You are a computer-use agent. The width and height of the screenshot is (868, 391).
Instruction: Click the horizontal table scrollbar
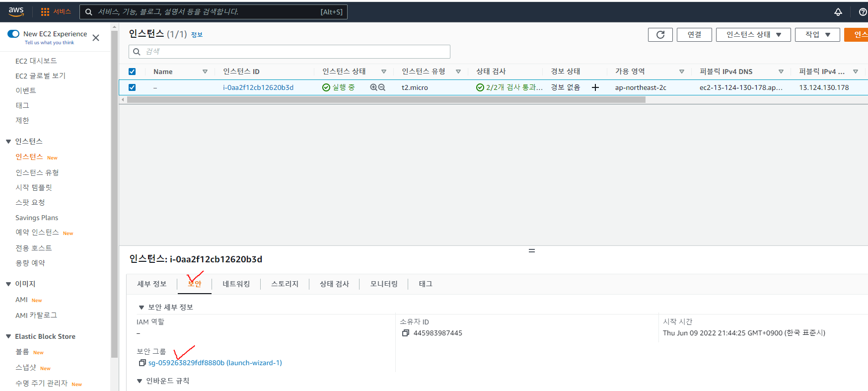click(x=386, y=100)
